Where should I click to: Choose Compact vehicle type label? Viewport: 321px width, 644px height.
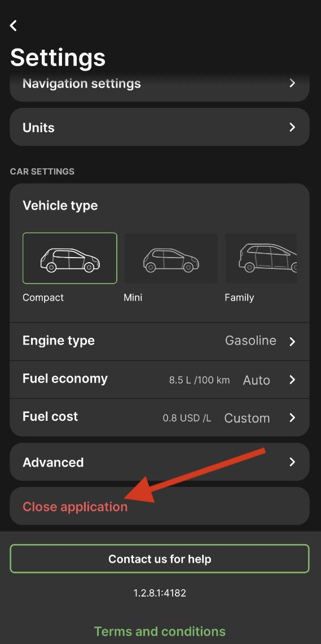click(43, 297)
